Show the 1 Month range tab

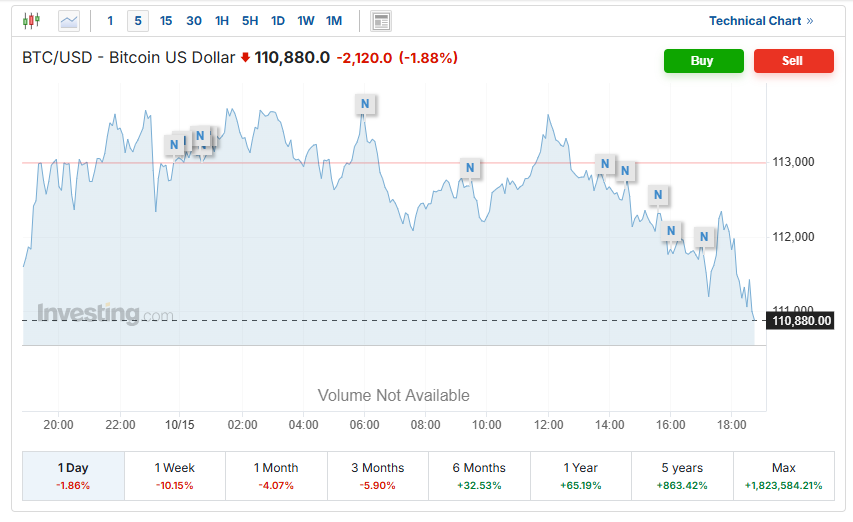276,475
